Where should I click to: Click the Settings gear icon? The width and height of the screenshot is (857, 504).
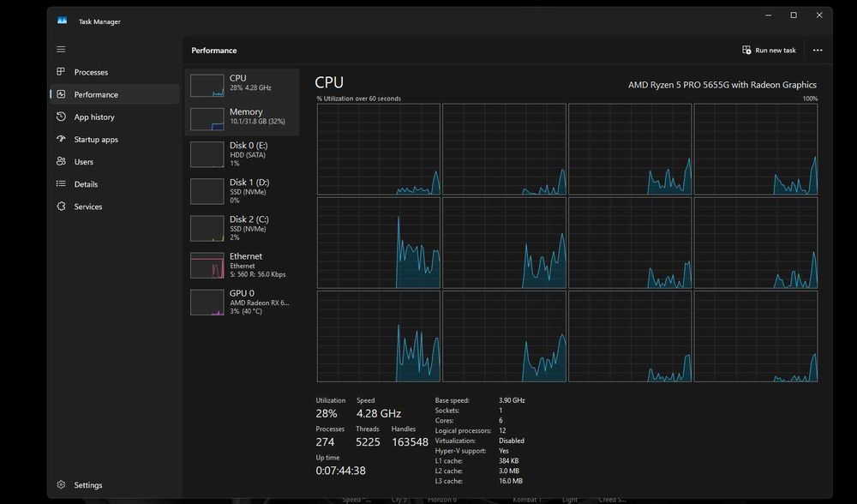pos(61,484)
